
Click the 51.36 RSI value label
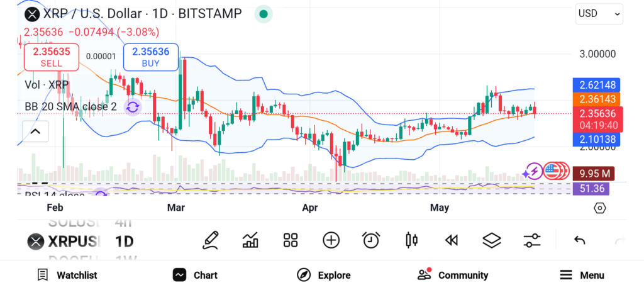pyautogui.click(x=591, y=189)
